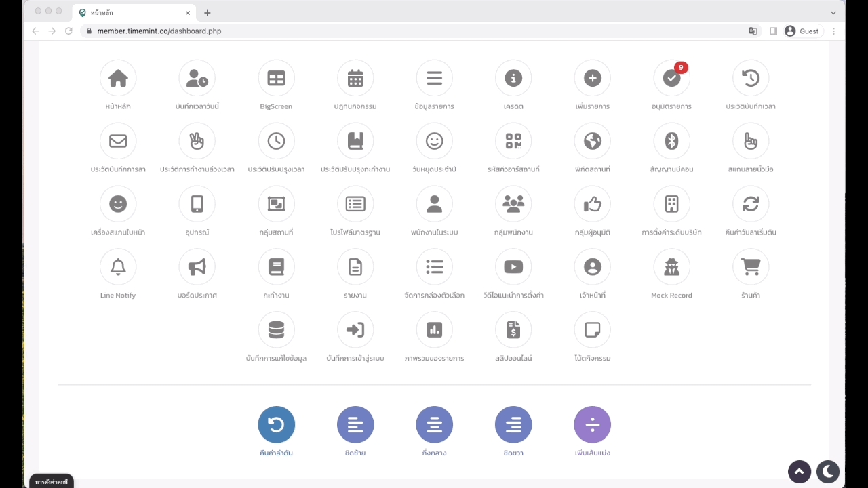This screenshot has height=488, width=868.
Task: Open a new browser tab
Action: pos(208,12)
